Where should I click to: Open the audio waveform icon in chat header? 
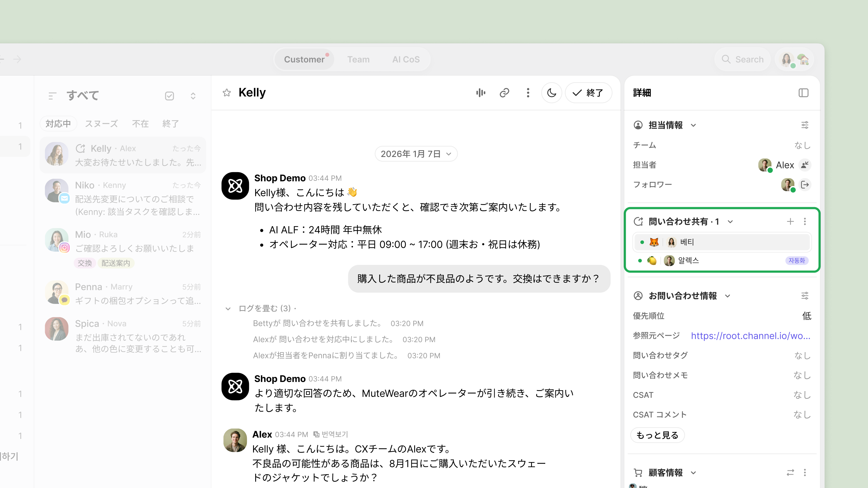pyautogui.click(x=481, y=93)
